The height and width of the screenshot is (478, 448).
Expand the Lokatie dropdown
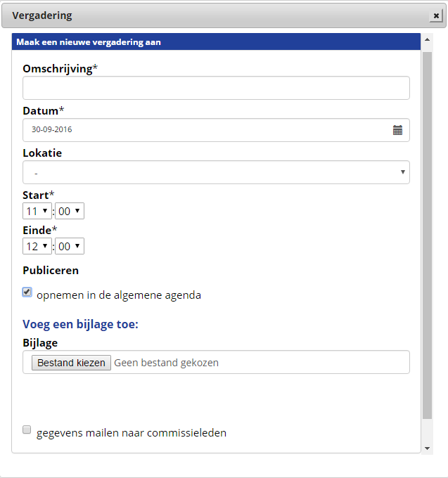[216, 172]
